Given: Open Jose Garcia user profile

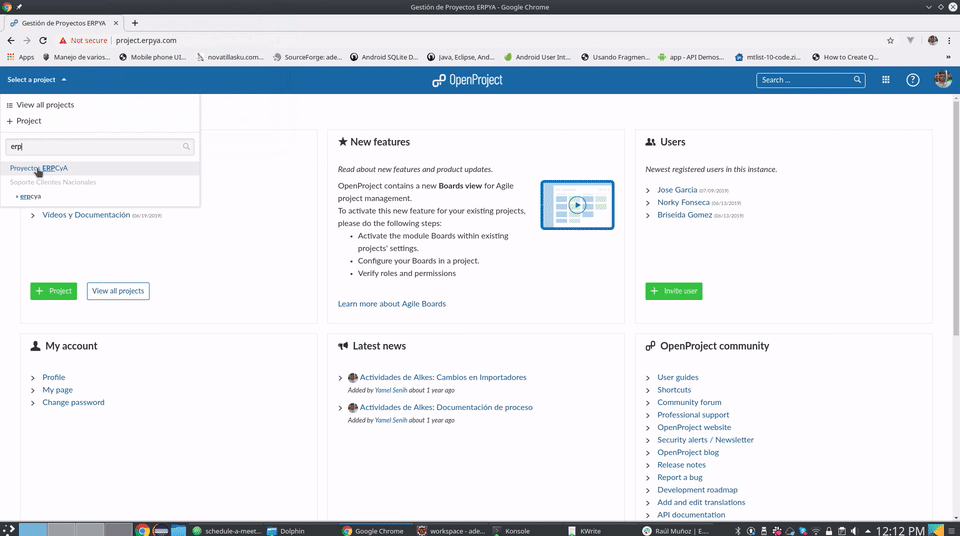Looking at the screenshot, I should pyautogui.click(x=677, y=190).
